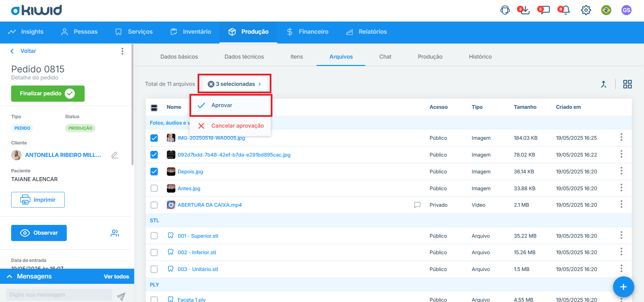Open Serviços in main navigation

point(134,32)
